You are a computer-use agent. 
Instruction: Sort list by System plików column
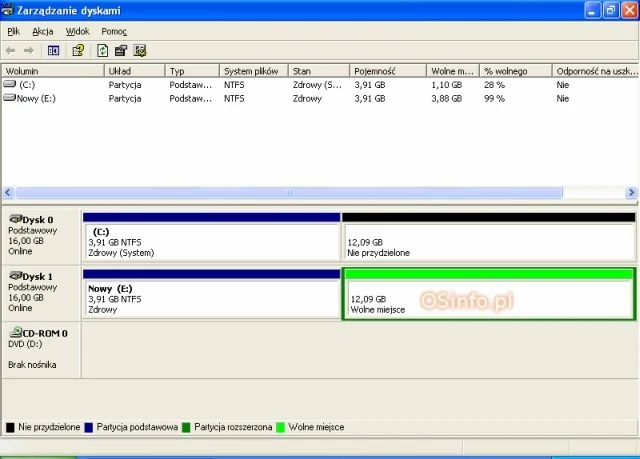pos(254,71)
